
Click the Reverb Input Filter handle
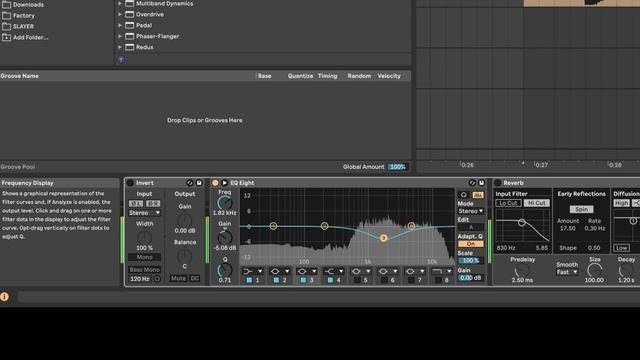[522, 222]
